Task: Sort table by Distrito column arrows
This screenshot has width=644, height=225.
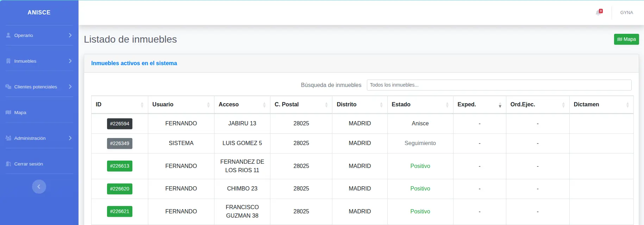Action: (381, 105)
